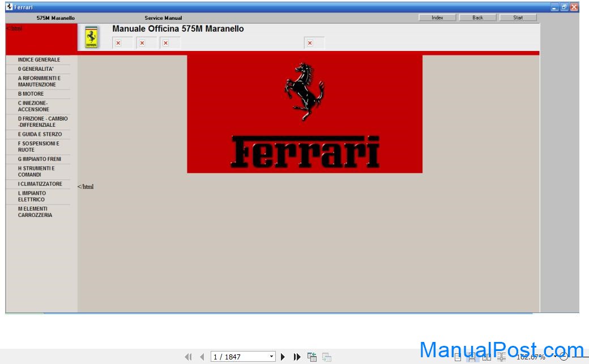Go to first page

coord(188,357)
